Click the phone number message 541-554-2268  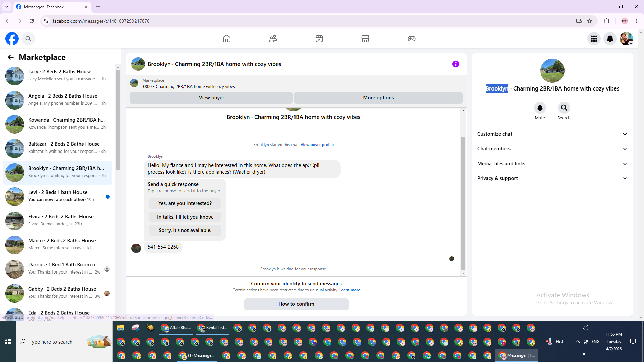(163, 247)
